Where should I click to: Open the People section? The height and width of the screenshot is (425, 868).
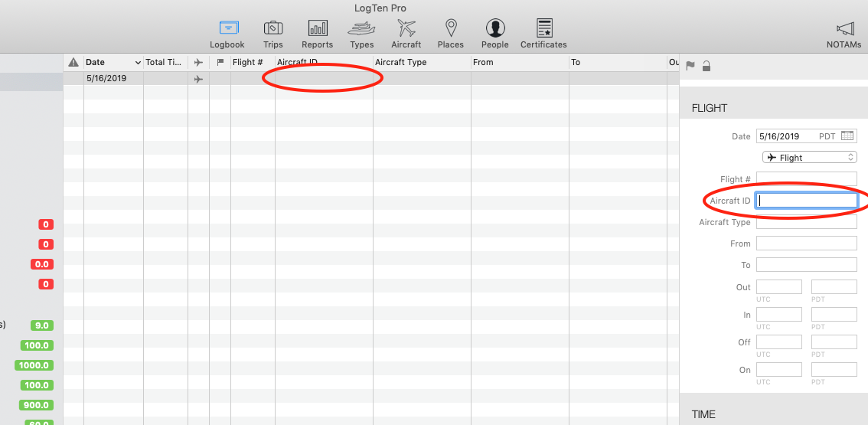tap(495, 34)
